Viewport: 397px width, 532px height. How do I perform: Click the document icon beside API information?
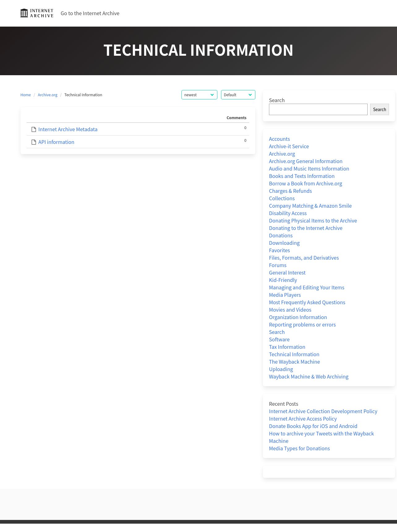pos(34,142)
